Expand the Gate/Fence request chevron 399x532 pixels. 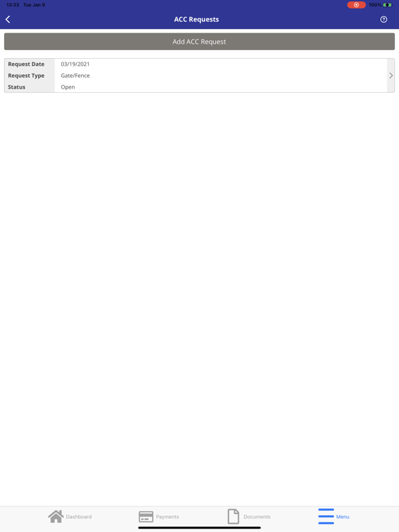391,76
